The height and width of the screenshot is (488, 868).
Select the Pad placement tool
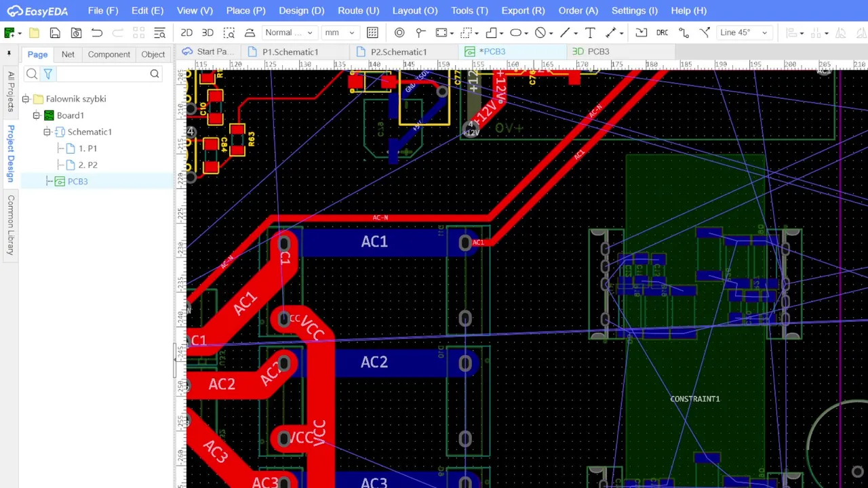click(x=399, y=33)
